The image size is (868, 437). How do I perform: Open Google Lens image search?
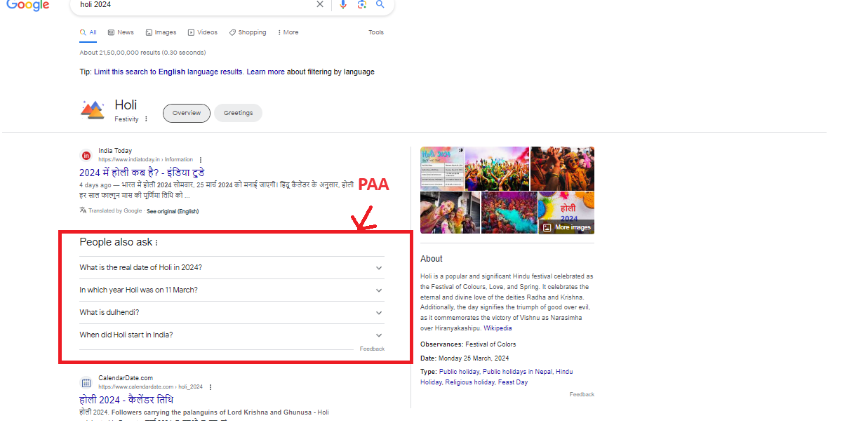pyautogui.click(x=361, y=5)
